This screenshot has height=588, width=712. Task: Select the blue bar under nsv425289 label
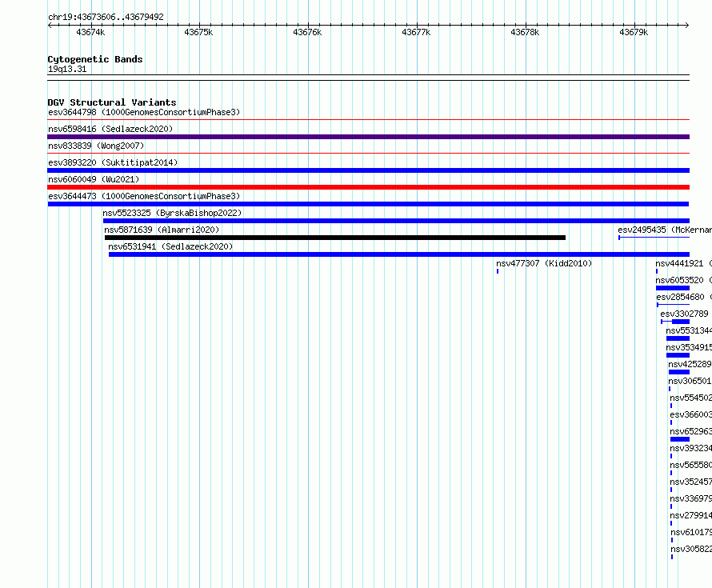[x=679, y=372]
